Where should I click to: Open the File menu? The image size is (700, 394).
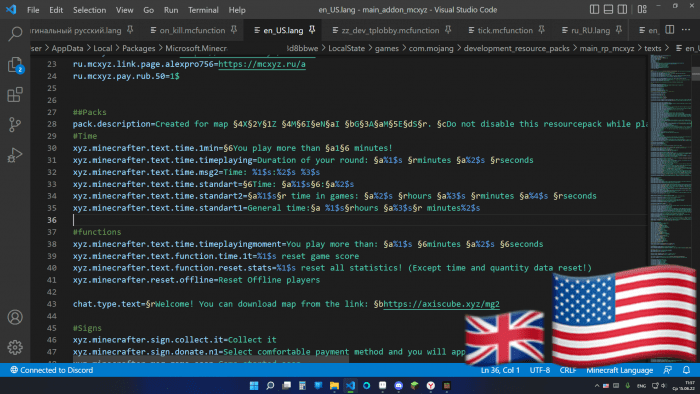[x=33, y=10]
